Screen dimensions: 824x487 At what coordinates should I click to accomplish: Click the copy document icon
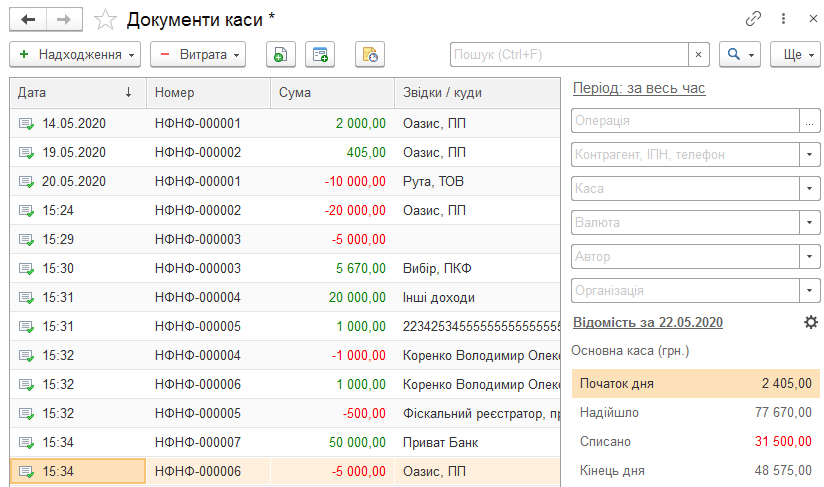(281, 55)
